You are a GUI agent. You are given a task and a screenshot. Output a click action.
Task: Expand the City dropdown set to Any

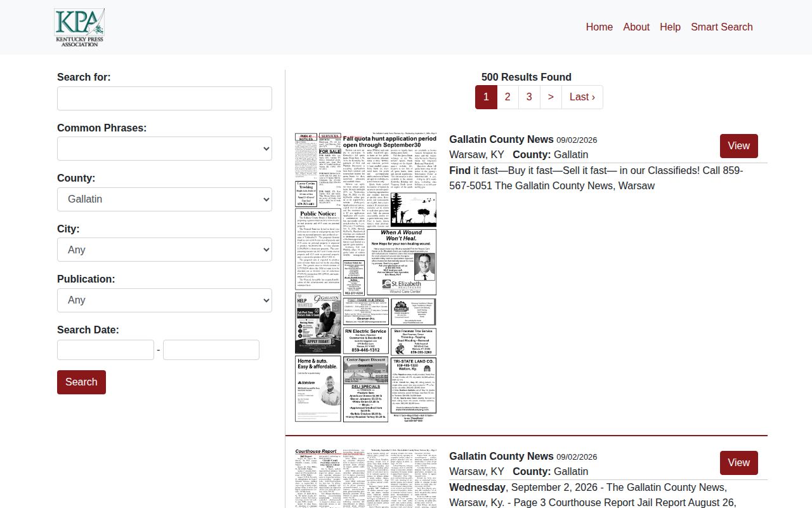pyautogui.click(x=164, y=250)
